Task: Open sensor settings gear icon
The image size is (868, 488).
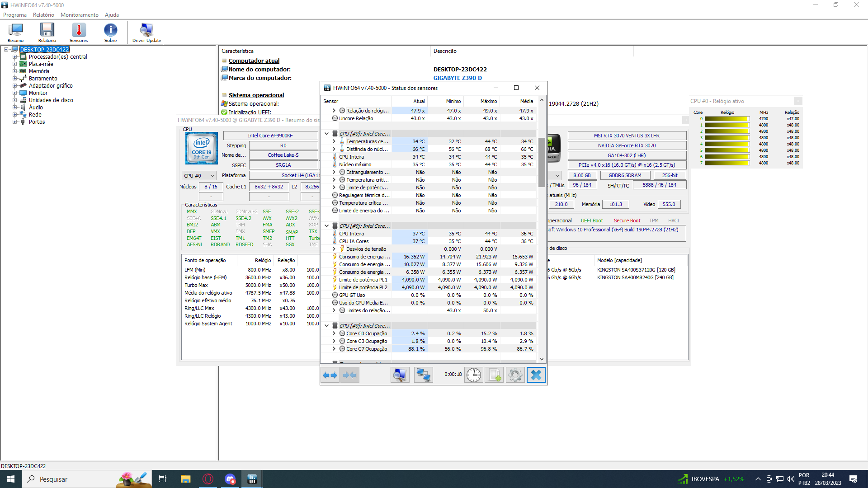Action: tap(515, 375)
